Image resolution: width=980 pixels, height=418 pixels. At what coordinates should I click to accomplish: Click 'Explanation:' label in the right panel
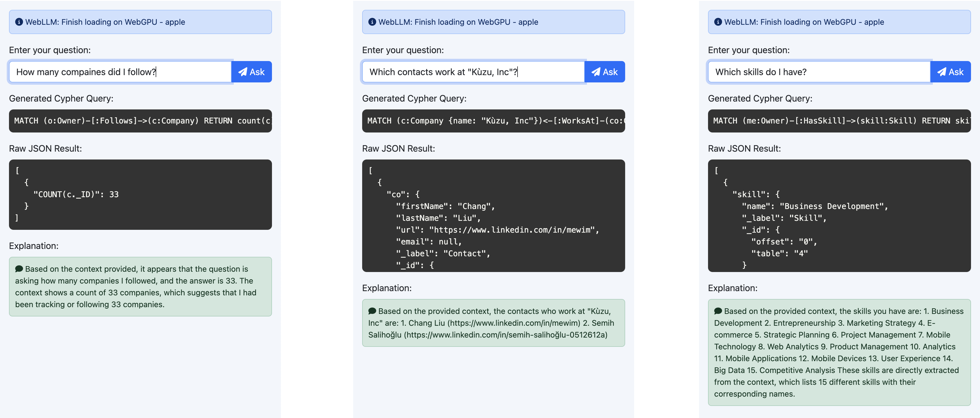(x=732, y=288)
